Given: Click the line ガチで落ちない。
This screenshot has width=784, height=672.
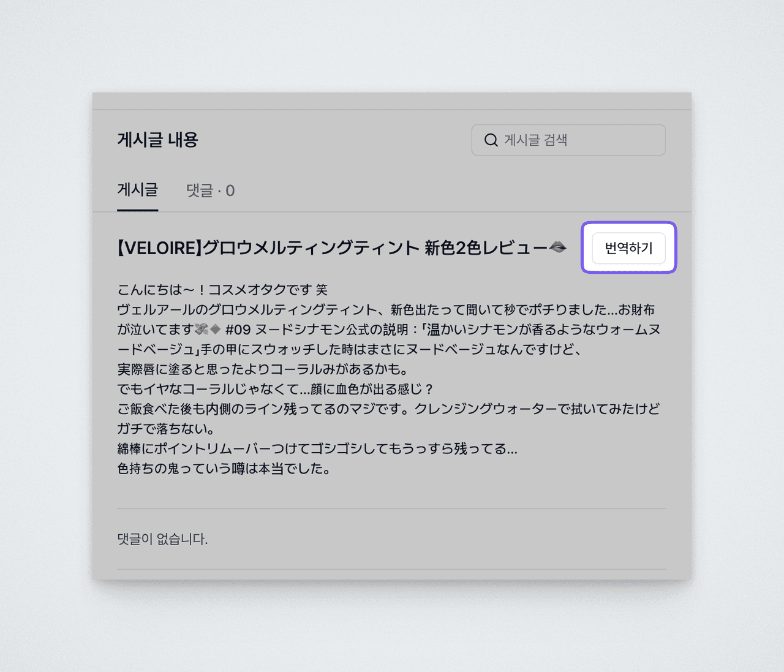Looking at the screenshot, I should click(x=165, y=429).
